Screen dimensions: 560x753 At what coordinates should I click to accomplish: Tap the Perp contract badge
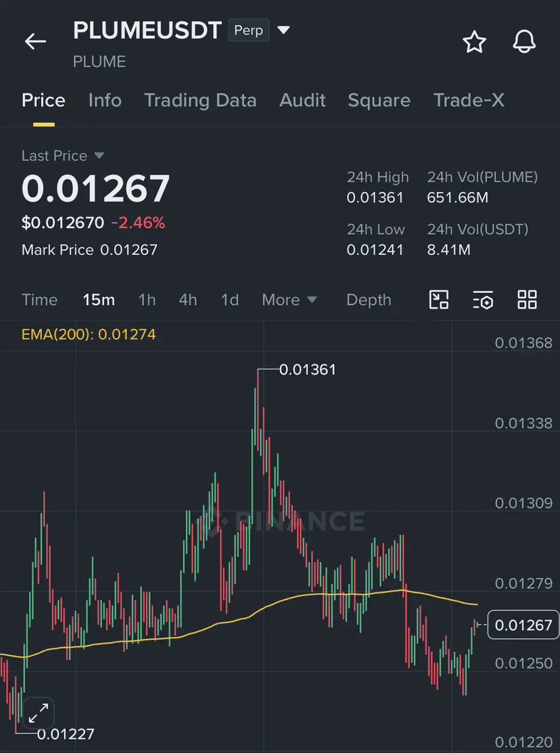tap(248, 30)
